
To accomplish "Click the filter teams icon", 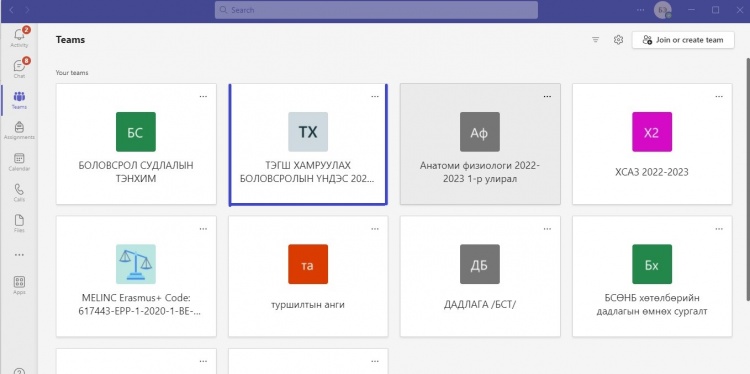I will pos(596,40).
